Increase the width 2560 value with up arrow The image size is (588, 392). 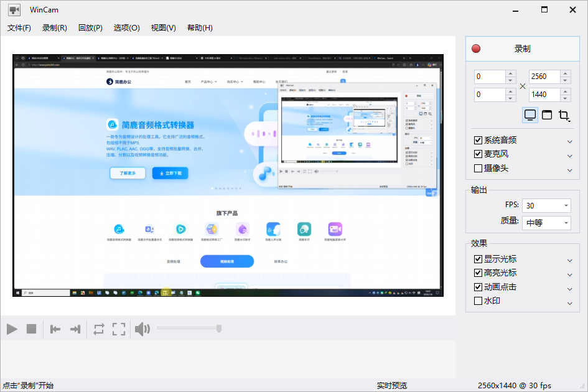[565, 73]
